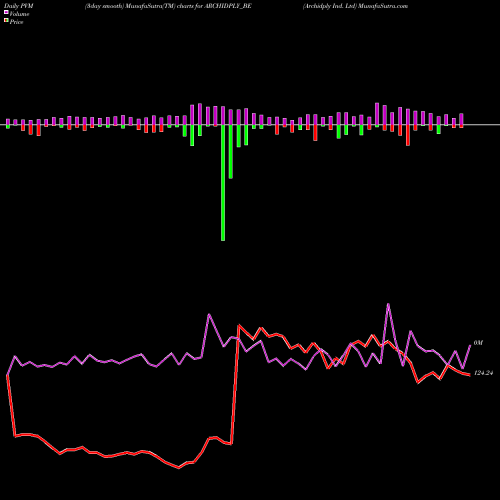Screen dimensions: 500x500
Task: Click the purple Volume legend swatch
Action: [6, 13]
